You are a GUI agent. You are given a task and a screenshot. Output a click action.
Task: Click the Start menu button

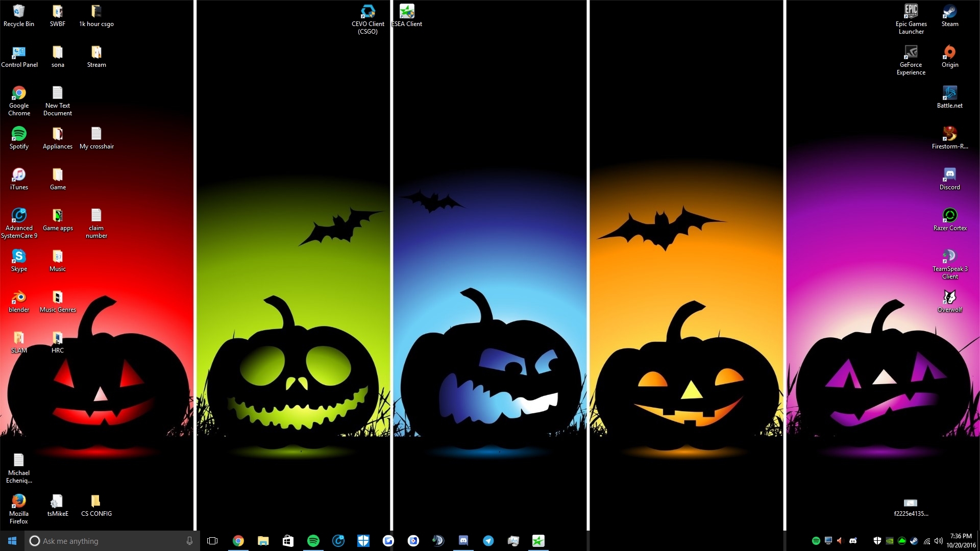[11, 540]
